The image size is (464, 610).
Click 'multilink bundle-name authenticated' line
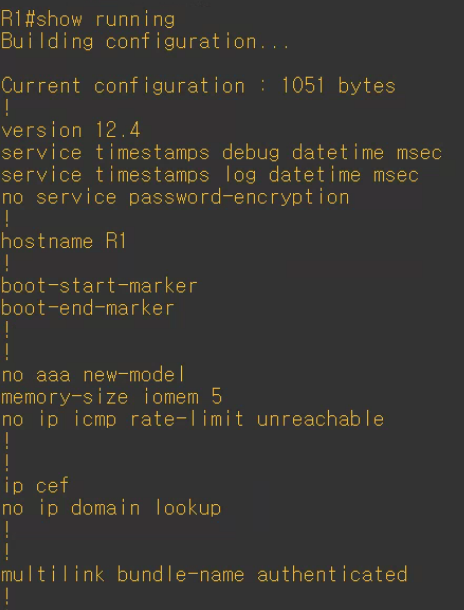[x=204, y=575]
